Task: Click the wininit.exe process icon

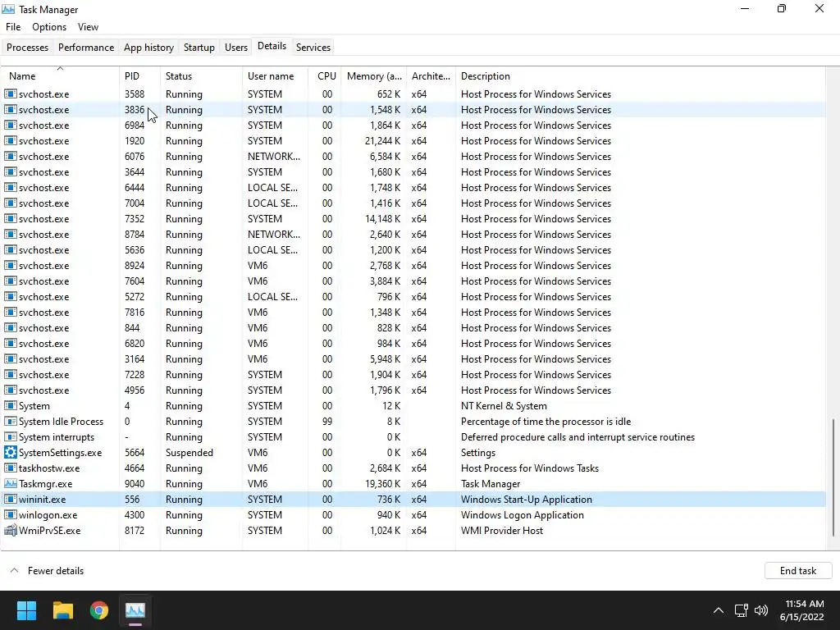Action: click(10, 500)
